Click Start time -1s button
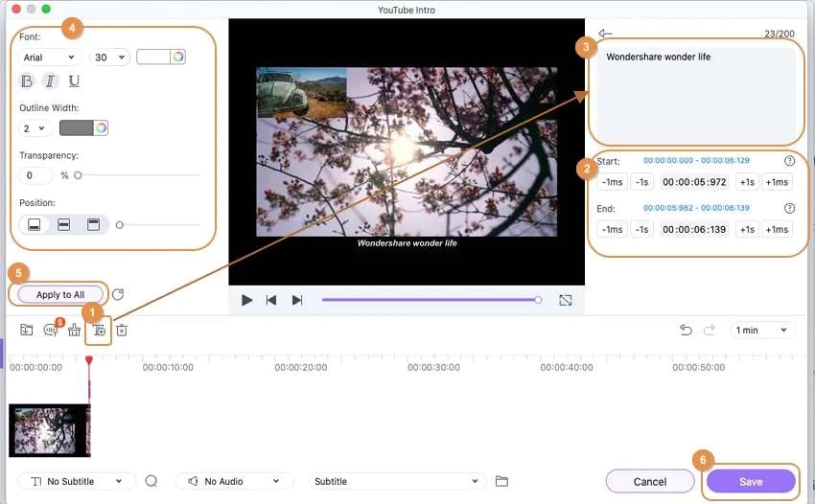Screen dimensions: 815x504 coord(641,182)
